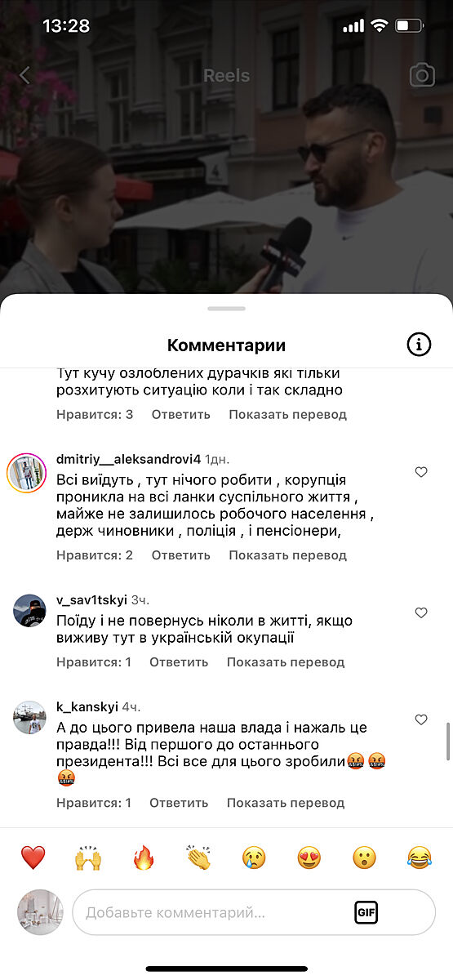Insert the clapping hands emoji
Image resolution: width=453 pixels, height=980 pixels.
point(198,857)
